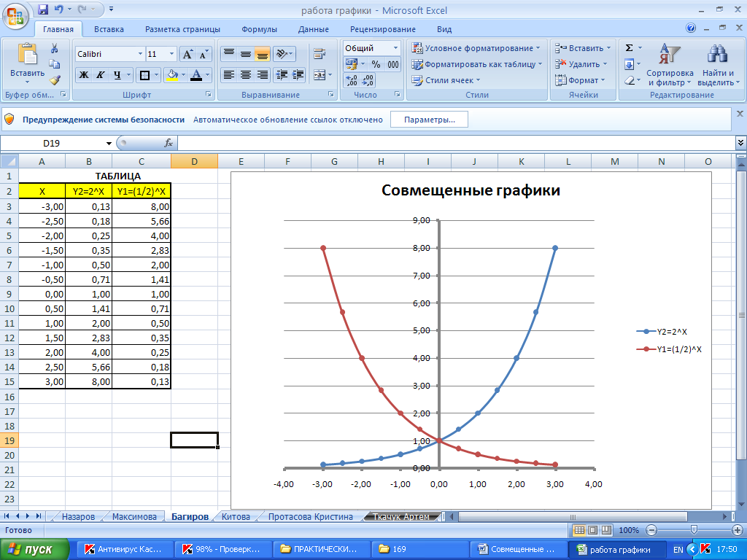
Task: Click the AutoSum sigma icon
Action: pyautogui.click(x=630, y=48)
